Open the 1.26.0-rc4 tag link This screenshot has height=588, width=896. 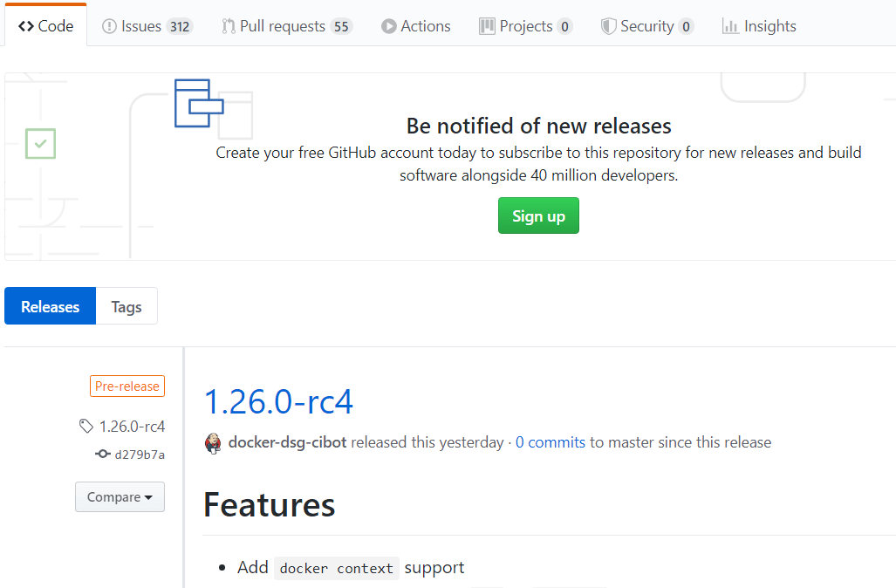coord(132,427)
